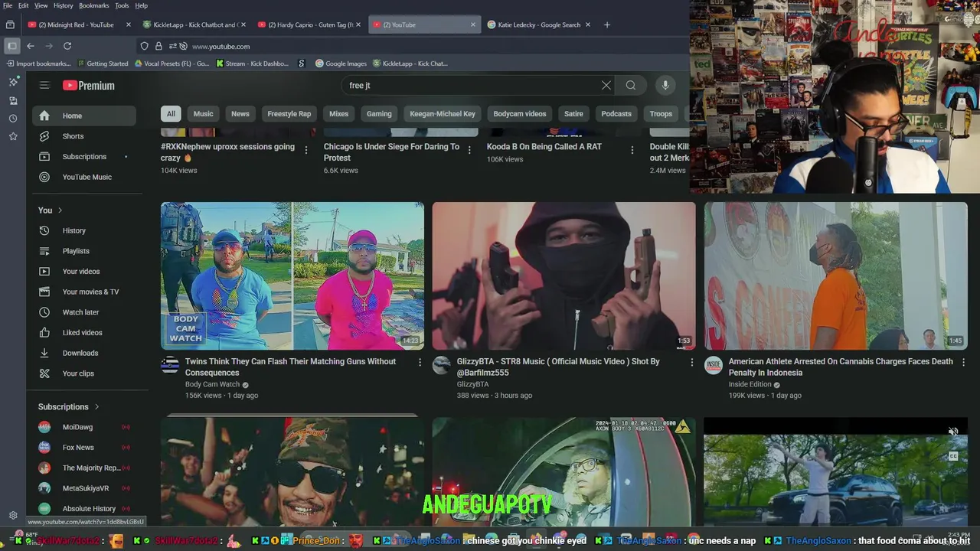The image size is (980, 551).
Task: Filter the feed by Podcasts chip
Action: click(x=616, y=114)
